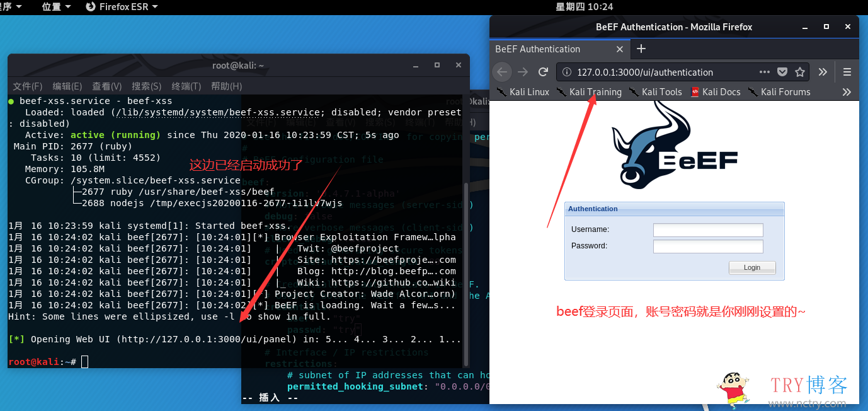Open Kali Forums bookmark
Viewport: 868px width, 411px height.
pos(779,92)
